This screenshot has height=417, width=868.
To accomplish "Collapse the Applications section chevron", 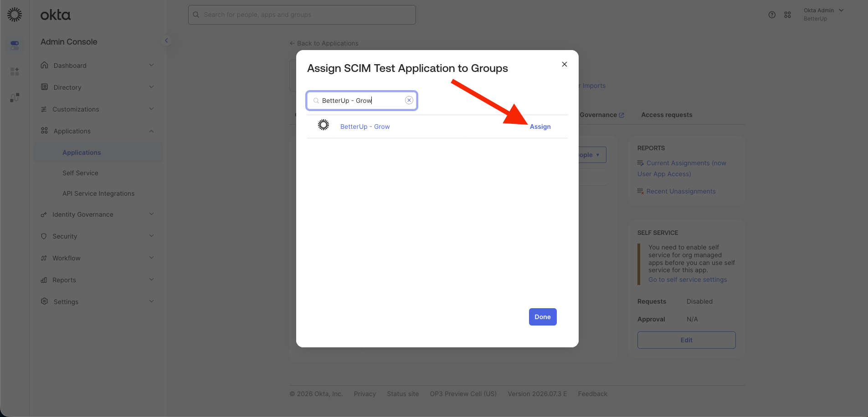I will pyautogui.click(x=151, y=131).
